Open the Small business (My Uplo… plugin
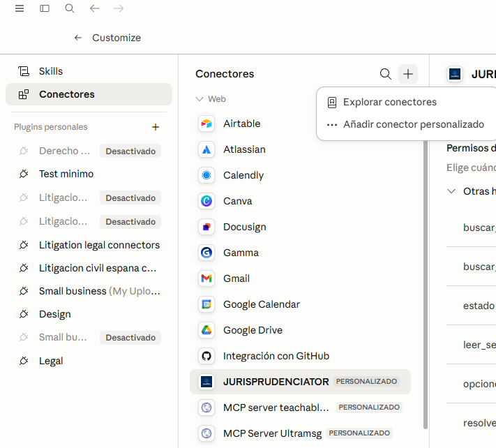The height and width of the screenshot is (448, 496). pos(89,291)
